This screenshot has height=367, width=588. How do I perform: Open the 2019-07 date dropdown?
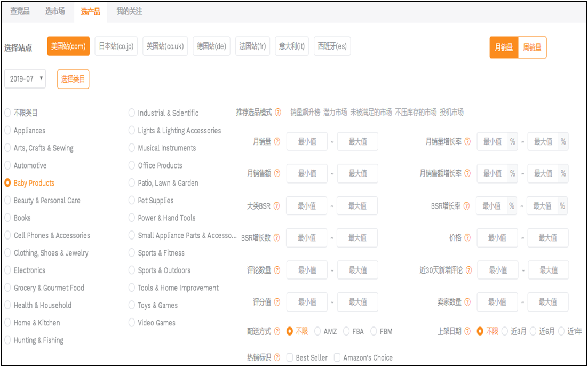point(25,78)
